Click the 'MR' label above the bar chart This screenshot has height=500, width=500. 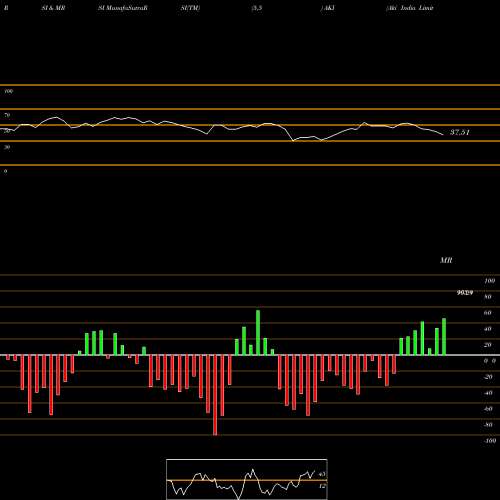coord(446,260)
